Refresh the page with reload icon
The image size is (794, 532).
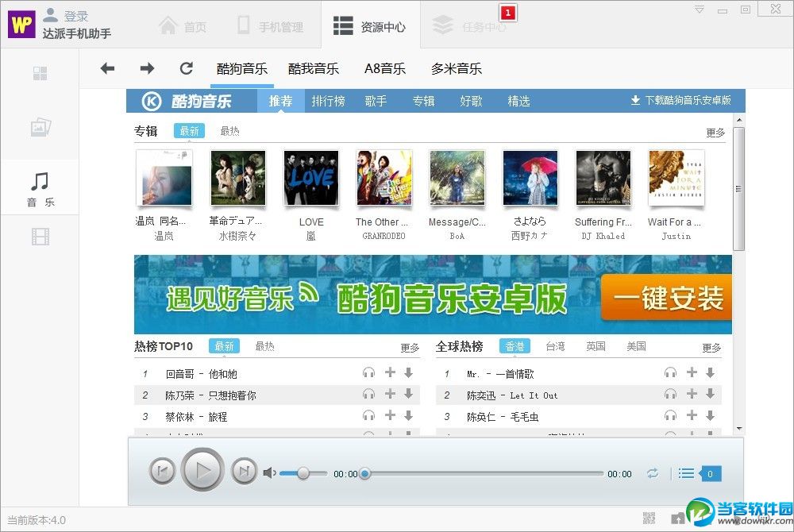[187, 68]
